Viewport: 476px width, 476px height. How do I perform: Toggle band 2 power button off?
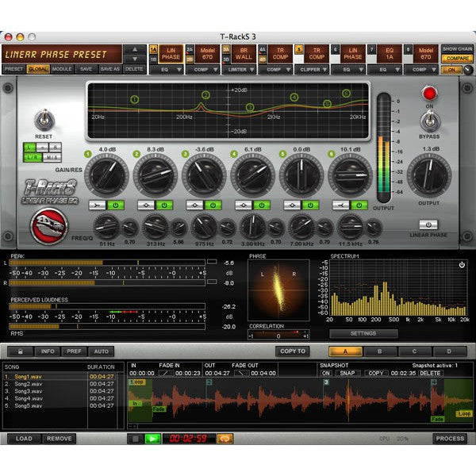(164, 205)
